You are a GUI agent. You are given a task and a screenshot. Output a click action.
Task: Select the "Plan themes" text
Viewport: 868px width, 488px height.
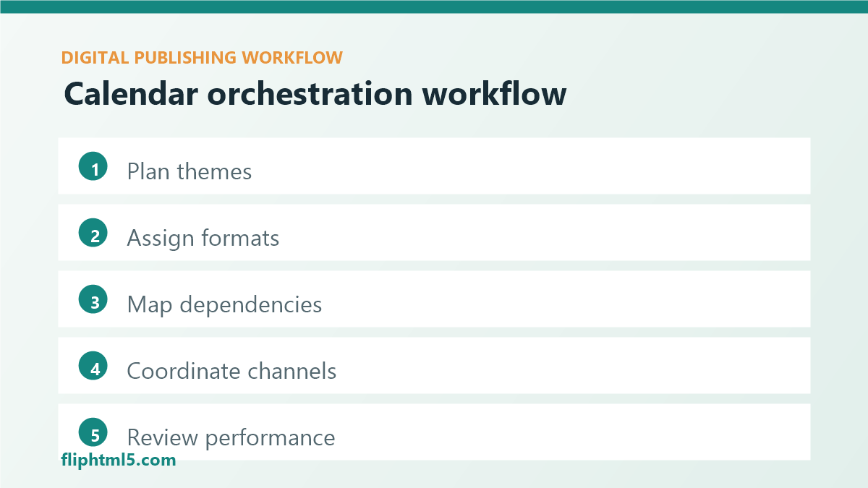pos(190,171)
